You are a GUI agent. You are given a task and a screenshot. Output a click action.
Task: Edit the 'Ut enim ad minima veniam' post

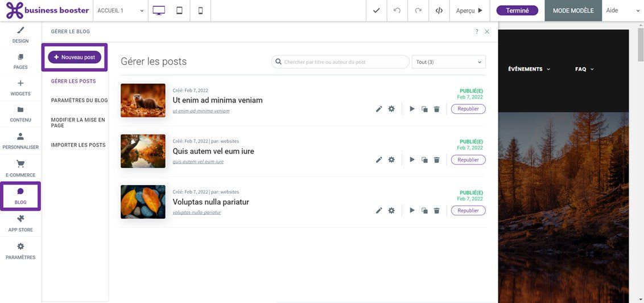coord(379,109)
